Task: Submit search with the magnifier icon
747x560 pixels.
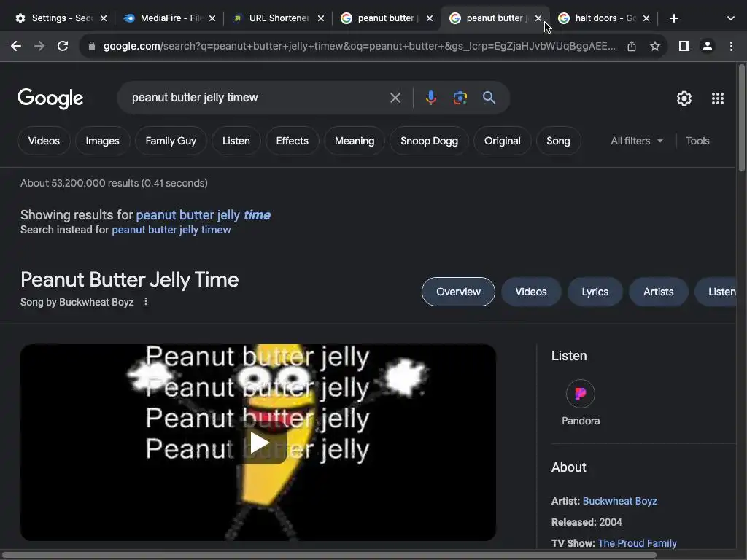Action: point(489,98)
